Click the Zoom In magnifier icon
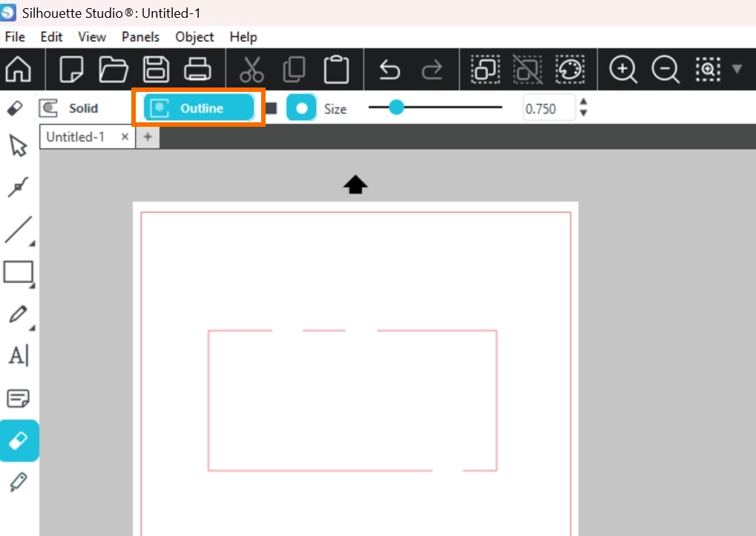Image resolution: width=756 pixels, height=536 pixels. click(x=623, y=70)
